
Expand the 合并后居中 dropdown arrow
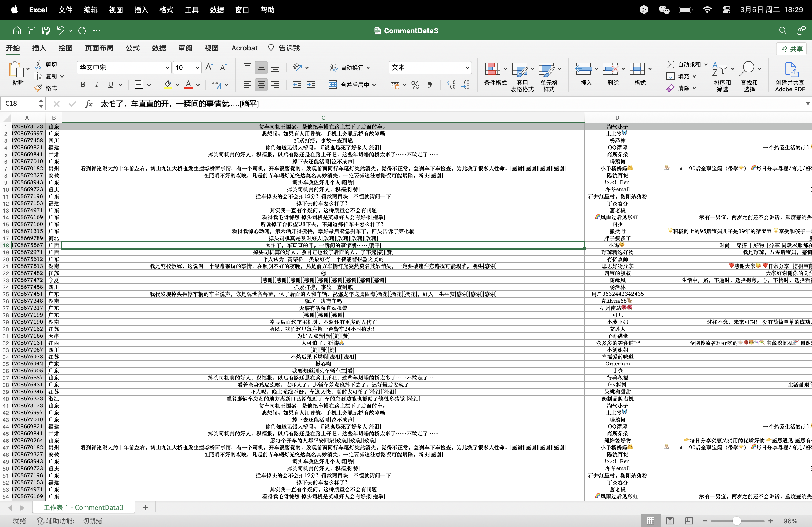374,85
